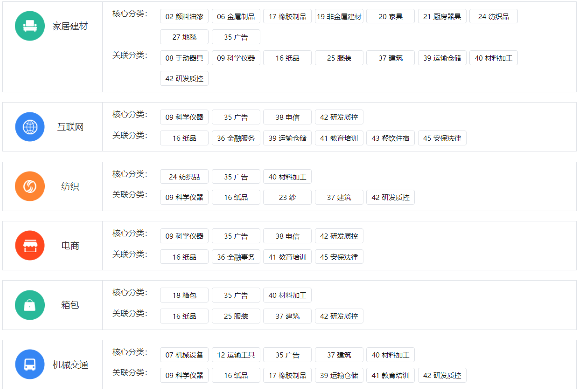579x392 pixels.
Task: Click the 07 机械设备 tag
Action: pos(184,355)
